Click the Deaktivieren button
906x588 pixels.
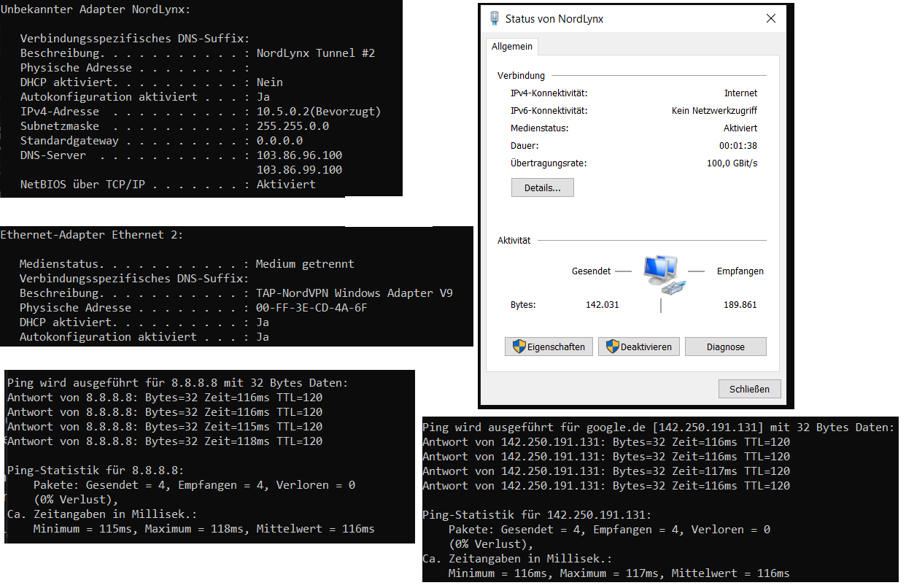coord(640,347)
